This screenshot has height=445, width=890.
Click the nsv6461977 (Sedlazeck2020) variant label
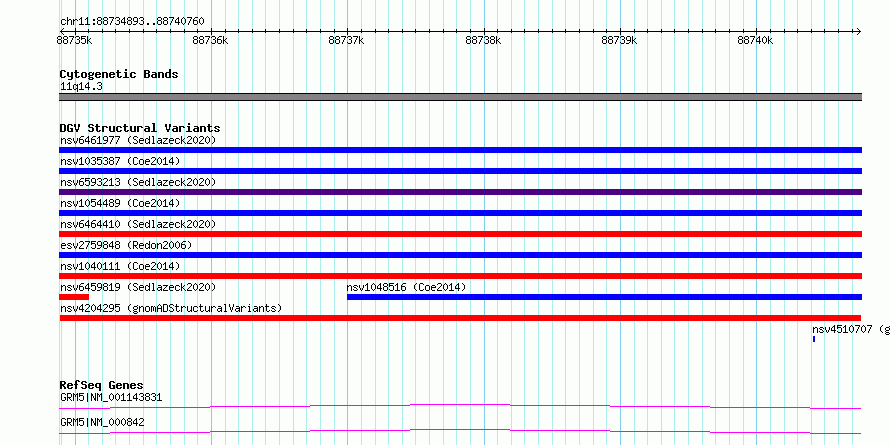(x=138, y=140)
